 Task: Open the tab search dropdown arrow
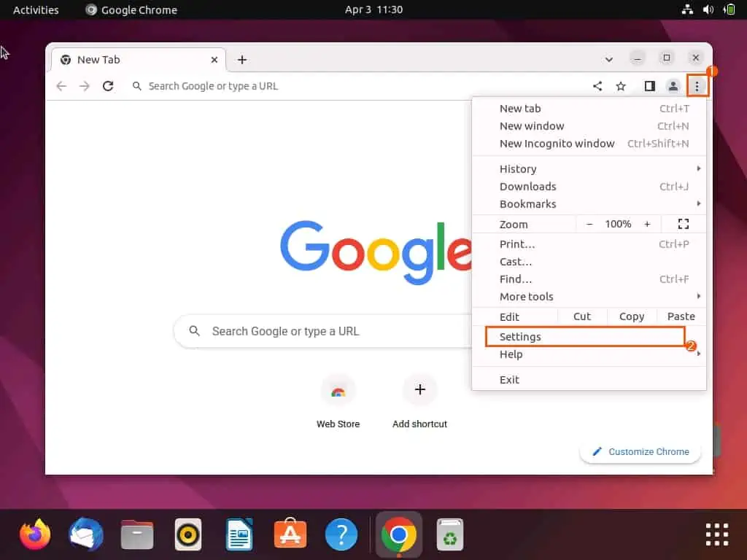coord(609,59)
